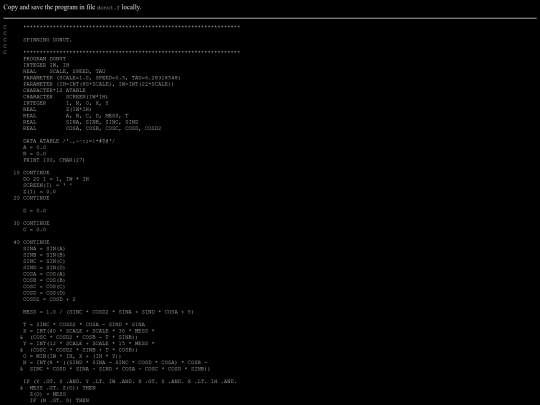Click the '40 CONTINUE' label line
The image size is (540, 405).
31,242
